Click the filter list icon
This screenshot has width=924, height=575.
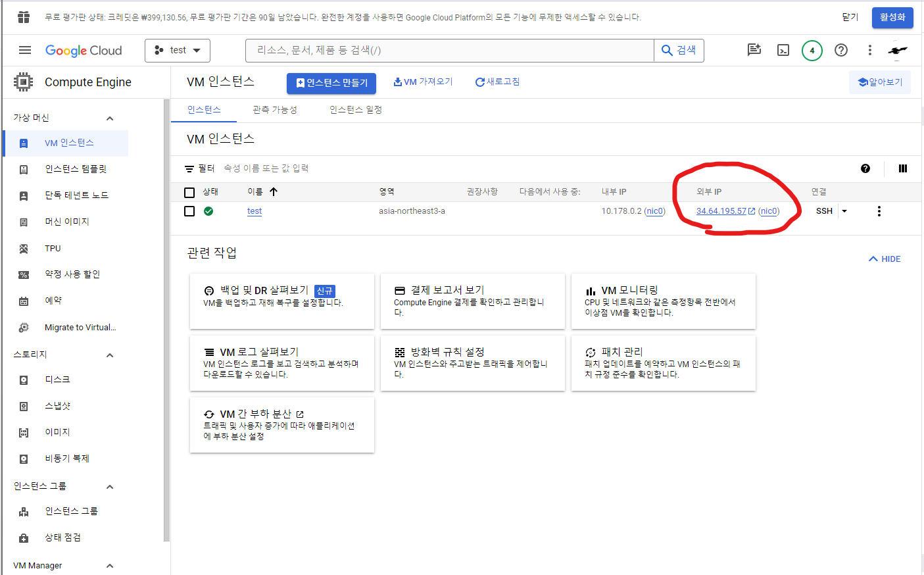pos(189,169)
